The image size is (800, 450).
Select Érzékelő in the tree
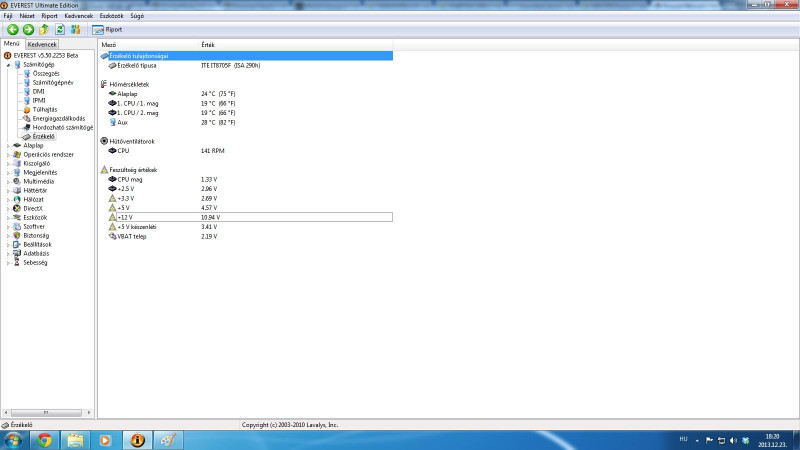coord(43,137)
